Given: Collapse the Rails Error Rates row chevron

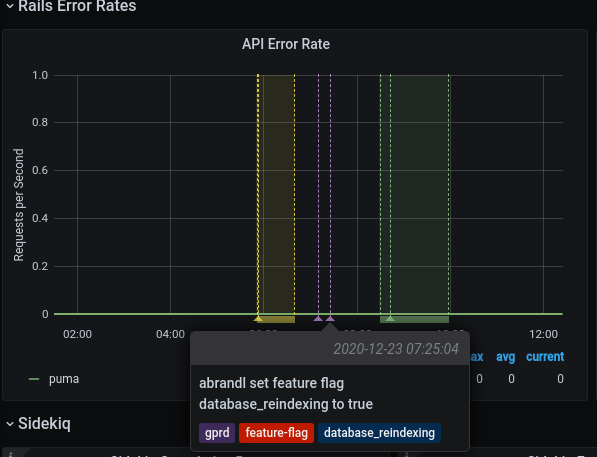Looking at the screenshot, I should (10, 6).
